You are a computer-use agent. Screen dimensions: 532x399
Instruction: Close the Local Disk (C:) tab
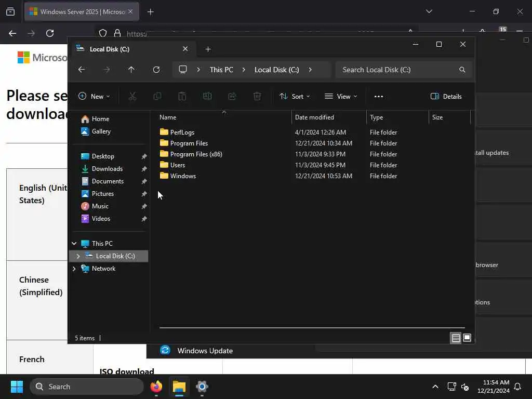pyautogui.click(x=185, y=49)
